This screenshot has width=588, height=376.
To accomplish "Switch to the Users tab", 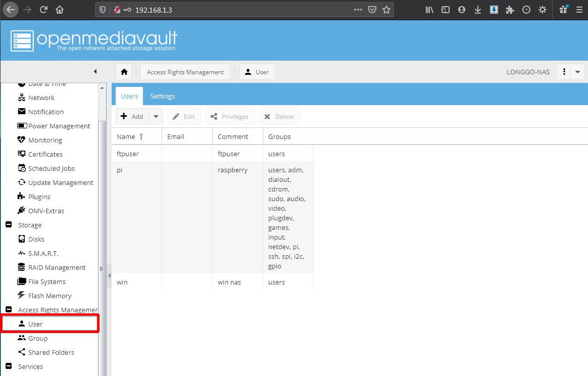I will click(x=129, y=96).
